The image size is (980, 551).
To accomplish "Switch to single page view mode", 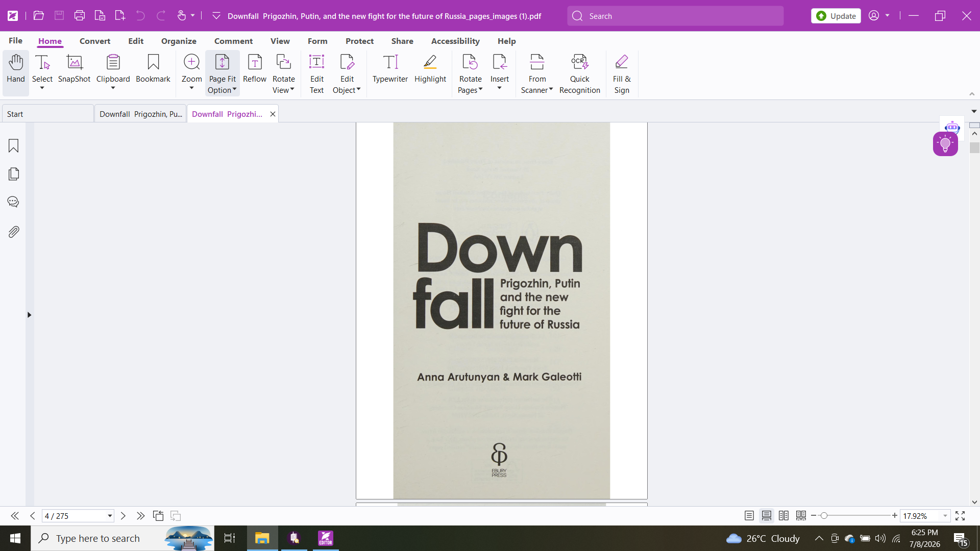I will point(749,516).
